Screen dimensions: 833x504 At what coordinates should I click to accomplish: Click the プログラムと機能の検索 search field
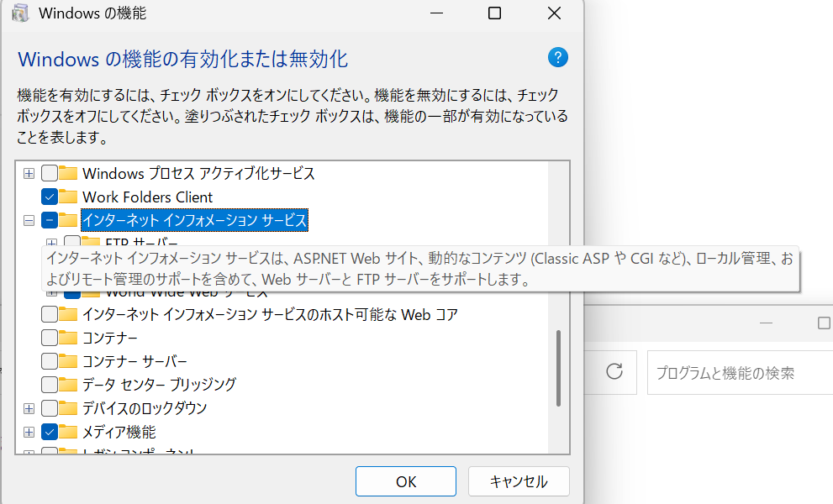coord(740,373)
